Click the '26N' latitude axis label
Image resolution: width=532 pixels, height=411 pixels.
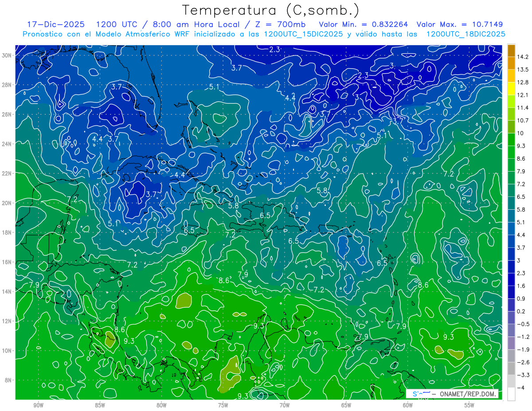pos(7,114)
